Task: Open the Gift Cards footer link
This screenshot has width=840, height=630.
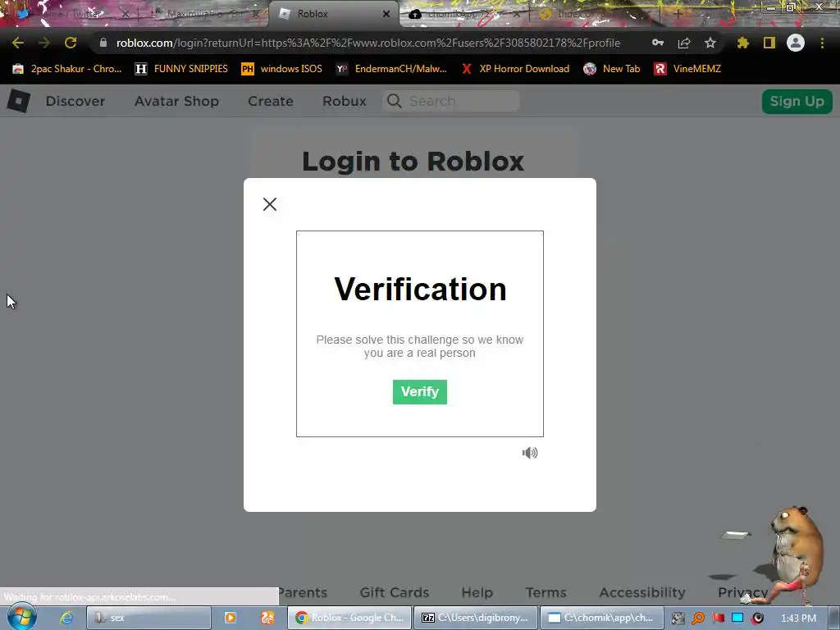Action: [x=395, y=592]
